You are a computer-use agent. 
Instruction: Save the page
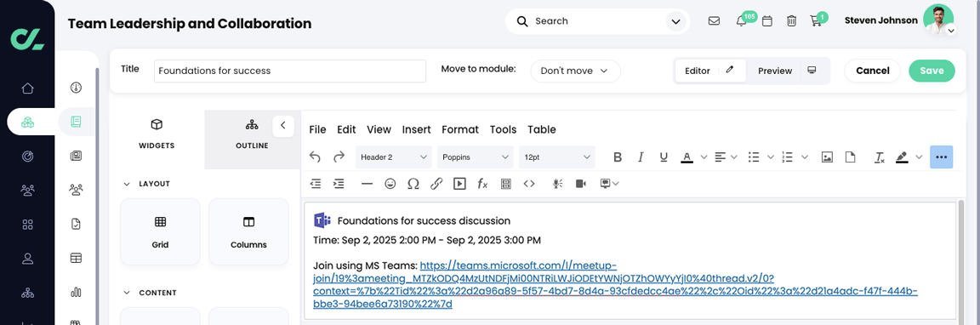(x=932, y=71)
